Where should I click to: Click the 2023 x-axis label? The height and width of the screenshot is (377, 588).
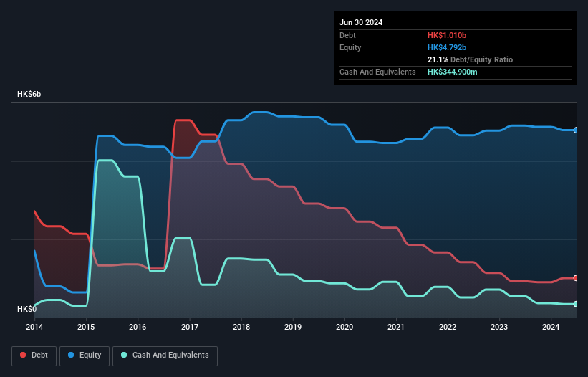[x=499, y=327]
